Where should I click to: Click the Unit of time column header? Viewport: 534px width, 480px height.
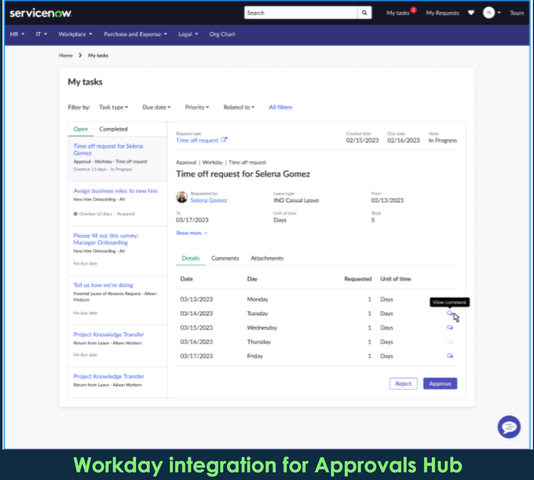[x=395, y=279]
